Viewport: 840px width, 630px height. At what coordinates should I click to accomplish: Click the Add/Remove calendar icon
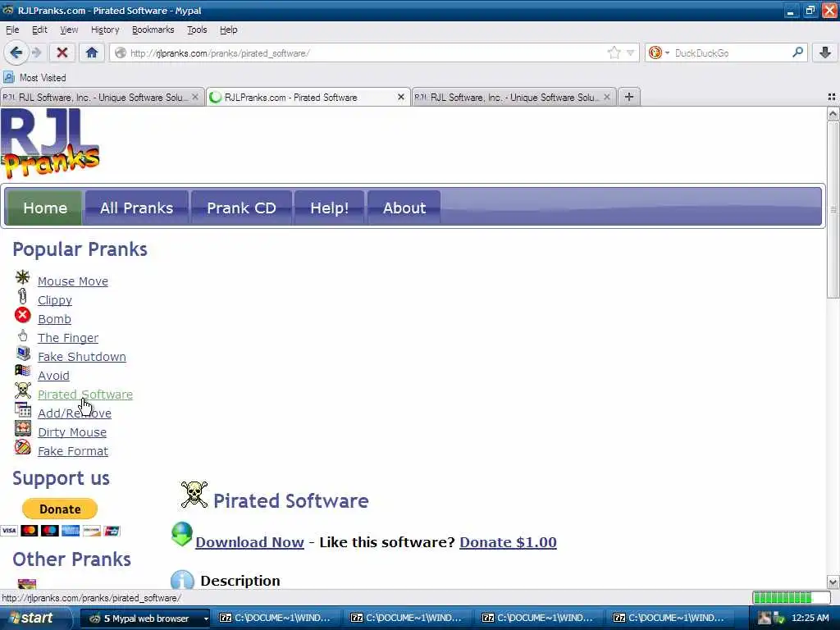coord(22,409)
